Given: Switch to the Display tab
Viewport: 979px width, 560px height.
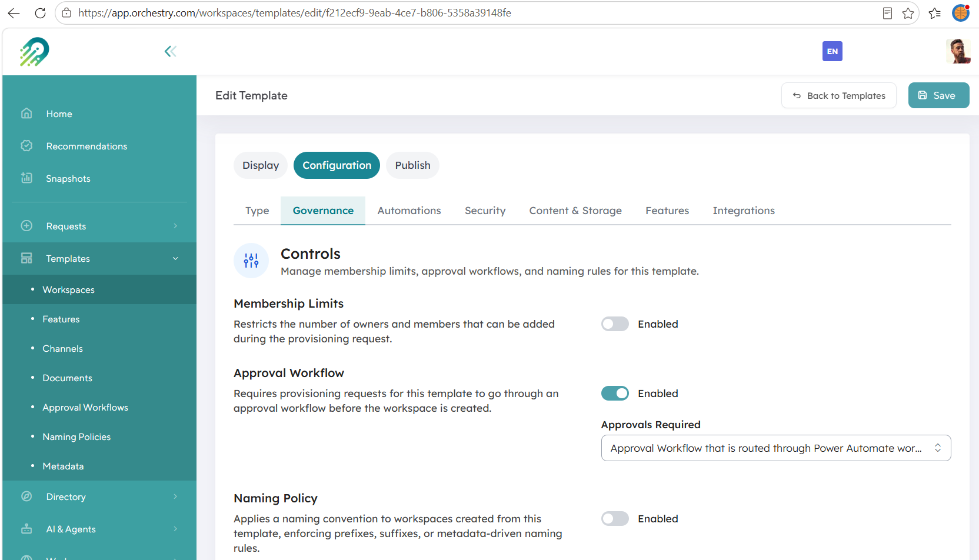Looking at the screenshot, I should tap(261, 165).
